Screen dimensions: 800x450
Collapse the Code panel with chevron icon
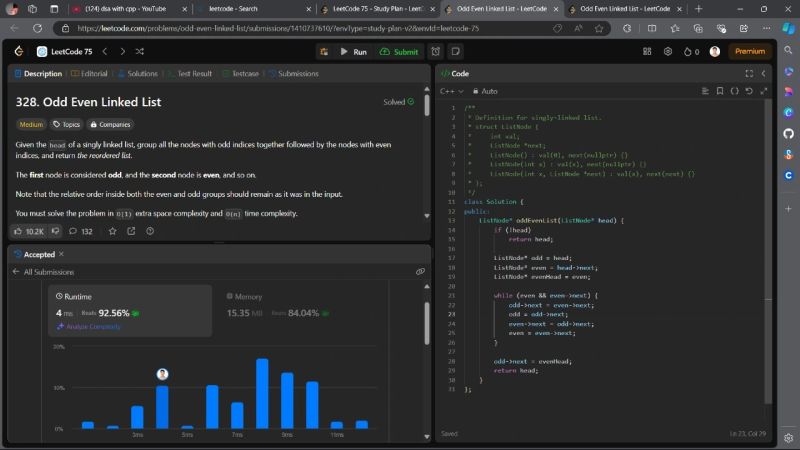click(763, 73)
